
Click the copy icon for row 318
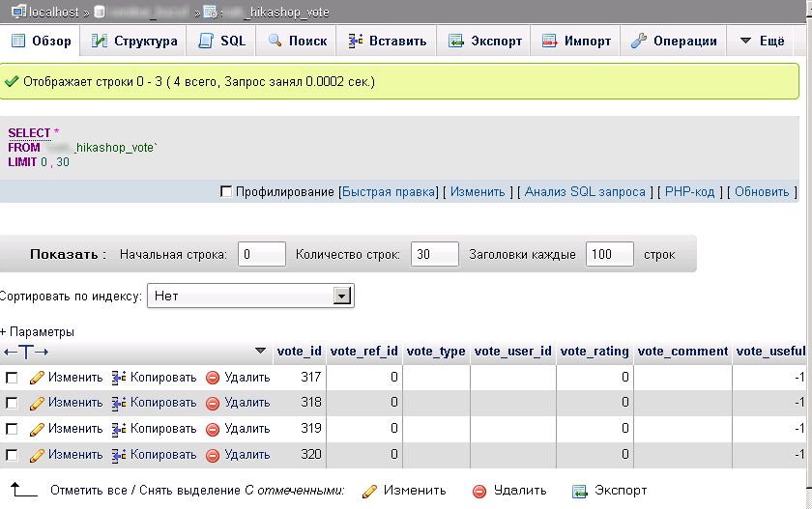(x=120, y=403)
